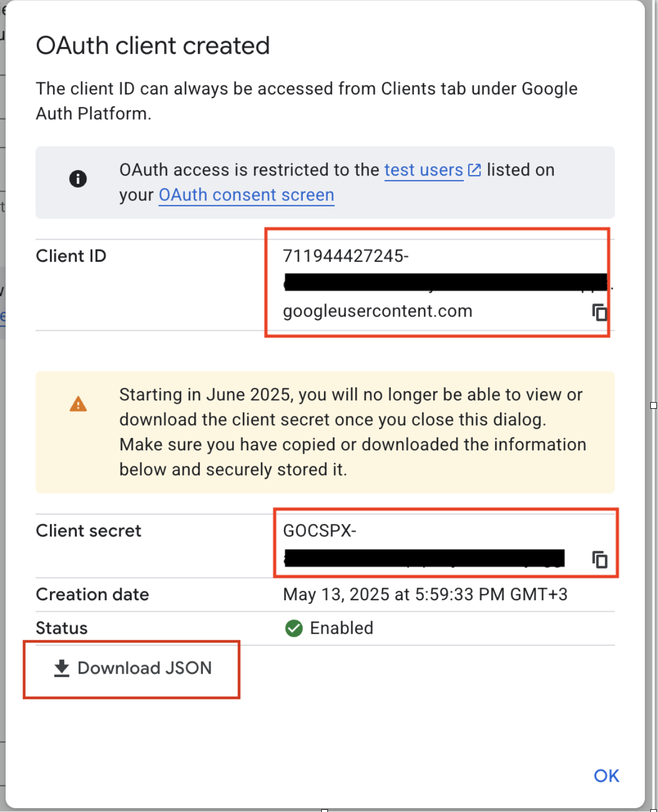658x812 pixels.
Task: Click the OAuth client created title
Action: 152,46
